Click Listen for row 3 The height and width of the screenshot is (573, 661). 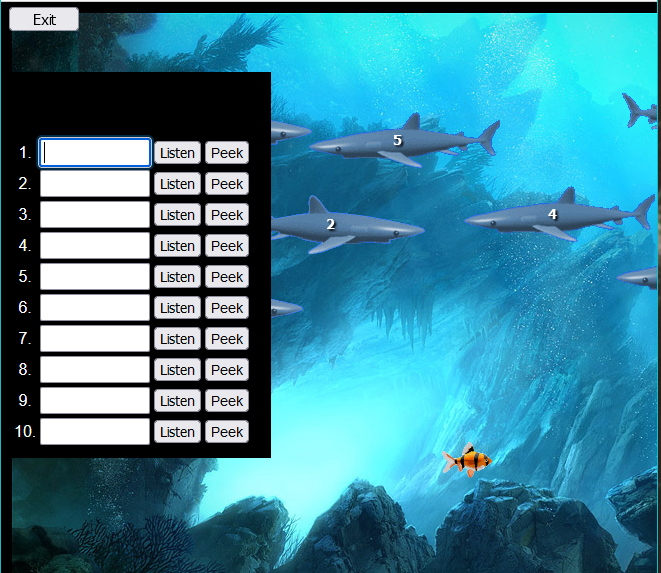[x=177, y=215]
